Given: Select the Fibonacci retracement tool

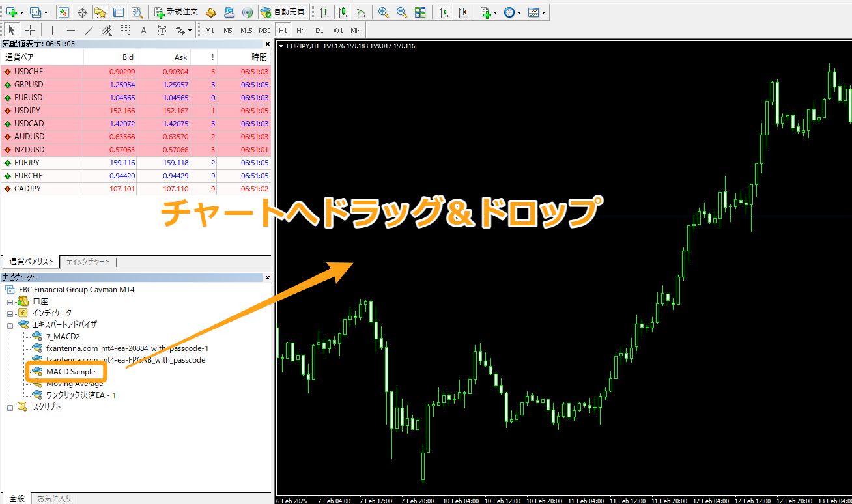Looking at the screenshot, I should (126, 30).
